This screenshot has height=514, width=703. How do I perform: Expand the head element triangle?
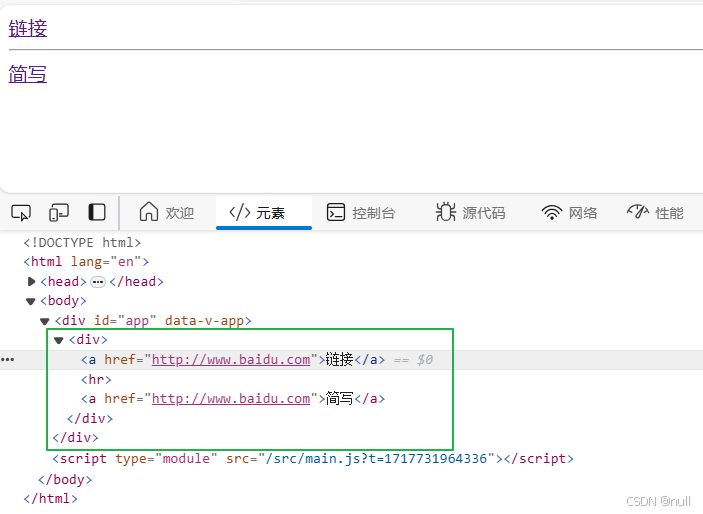pyautogui.click(x=31, y=282)
